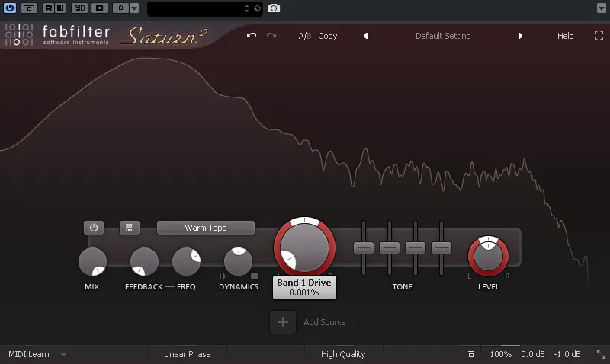Viewport: 610px width, 364px height.
Task: Click the second Tone slider handle
Action: point(390,247)
